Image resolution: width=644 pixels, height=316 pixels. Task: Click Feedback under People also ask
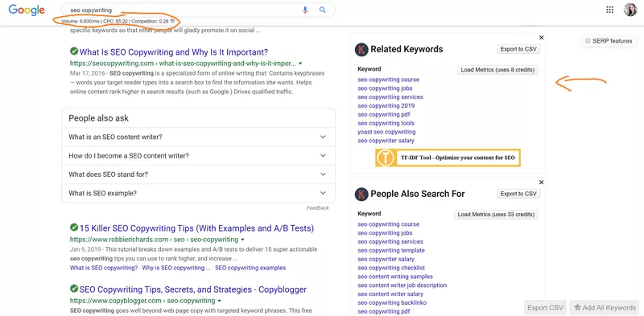pyautogui.click(x=317, y=208)
